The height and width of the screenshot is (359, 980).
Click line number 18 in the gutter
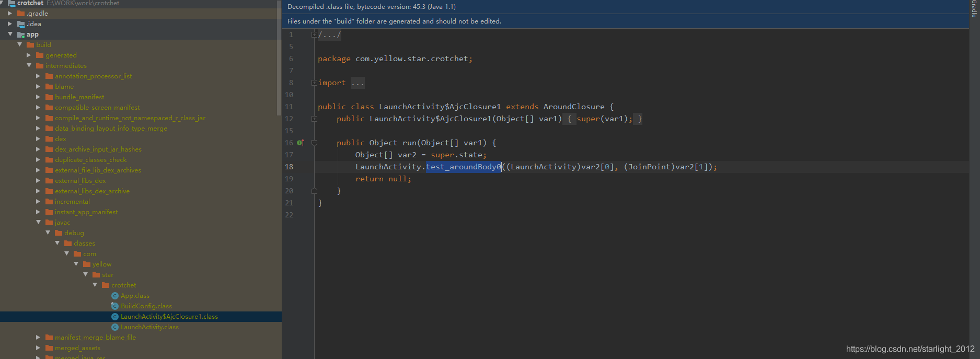tap(289, 167)
